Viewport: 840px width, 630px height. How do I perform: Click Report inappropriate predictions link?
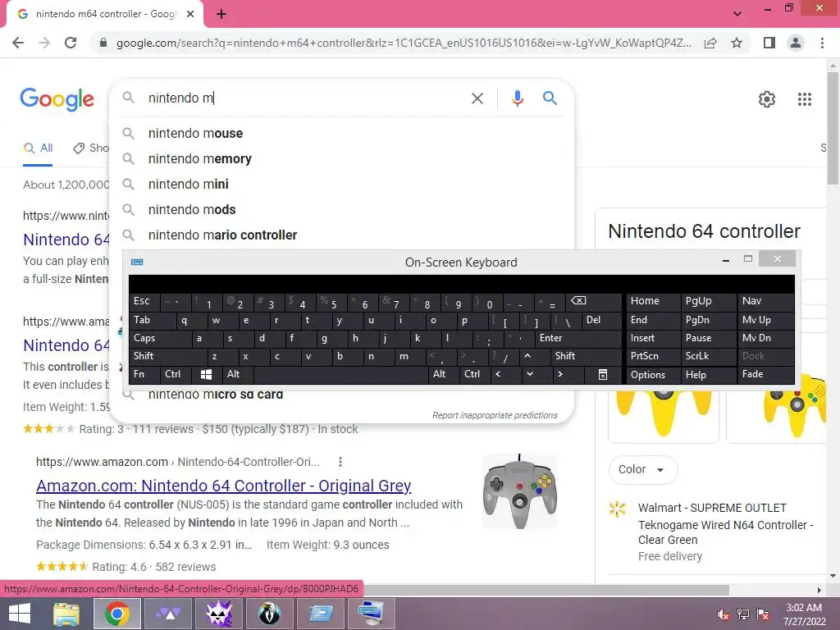click(x=495, y=415)
